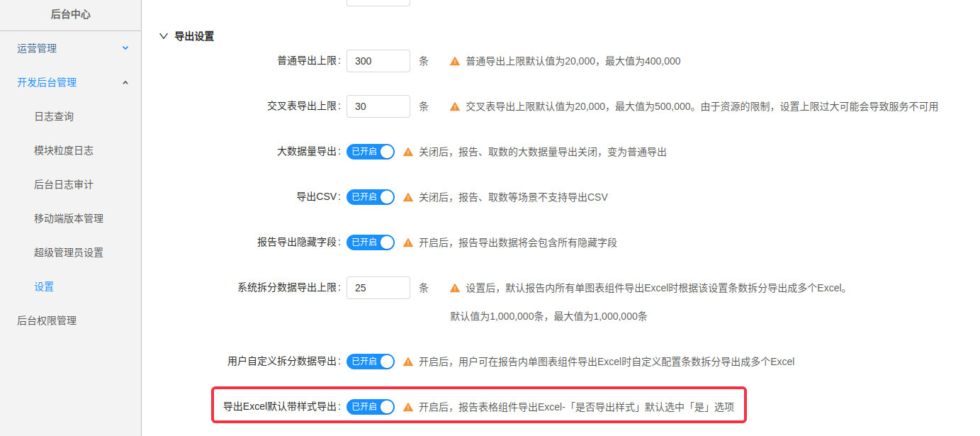Open 后台权限管理 in the sidebar
The image size is (980, 436).
click(x=47, y=320)
